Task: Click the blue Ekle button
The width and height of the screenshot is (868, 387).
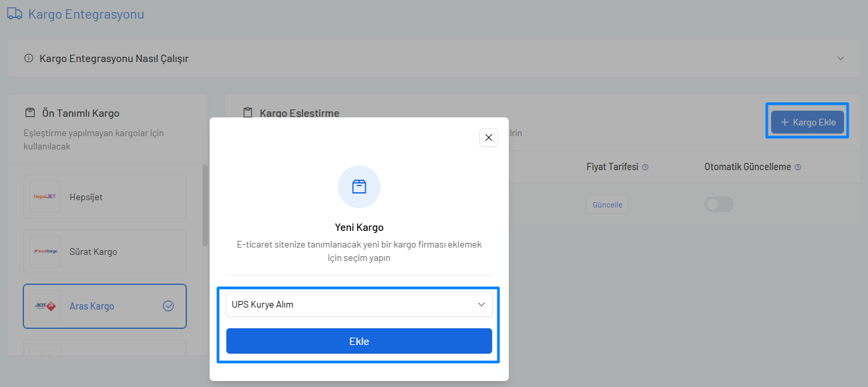Action: [x=359, y=341]
